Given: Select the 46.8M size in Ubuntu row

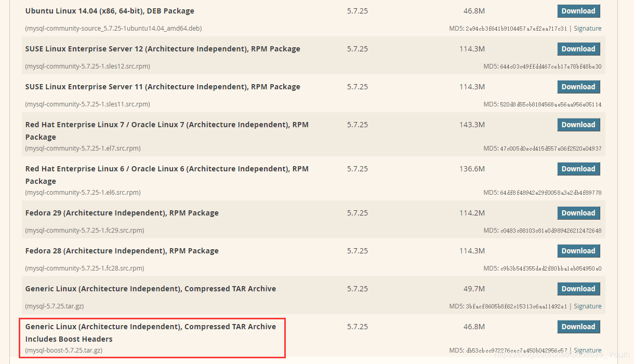Looking at the screenshot, I should pos(474,11).
